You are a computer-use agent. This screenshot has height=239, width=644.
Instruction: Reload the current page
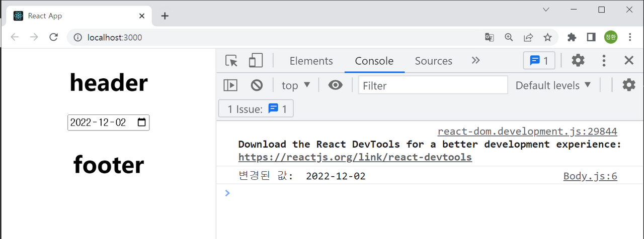(53, 37)
